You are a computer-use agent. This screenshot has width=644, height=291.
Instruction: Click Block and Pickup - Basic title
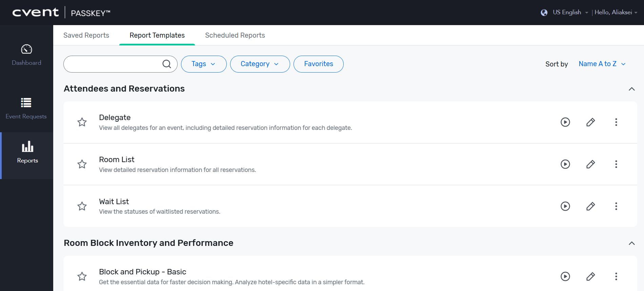click(142, 272)
